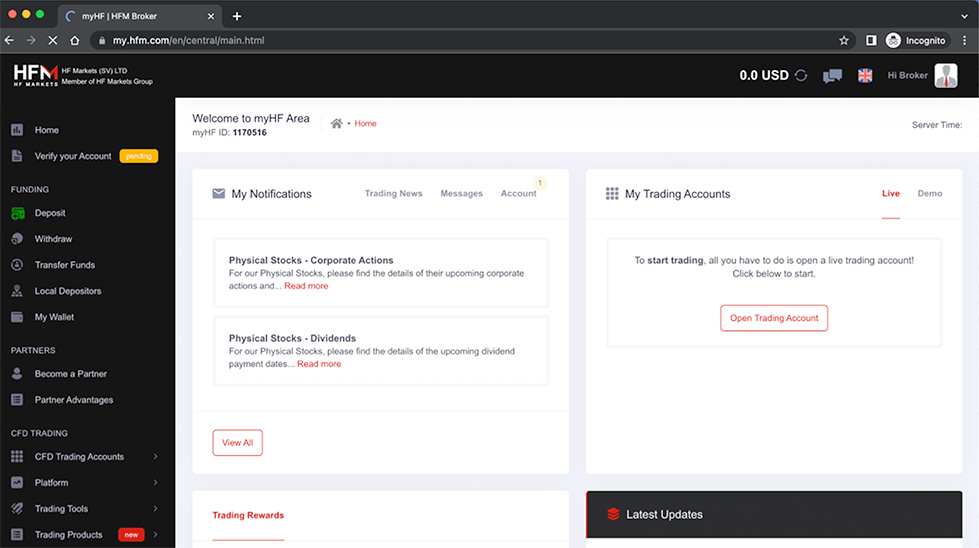Screen dimensions: 979x548
Task: Toggle the browser side panel icon
Action: click(871, 41)
